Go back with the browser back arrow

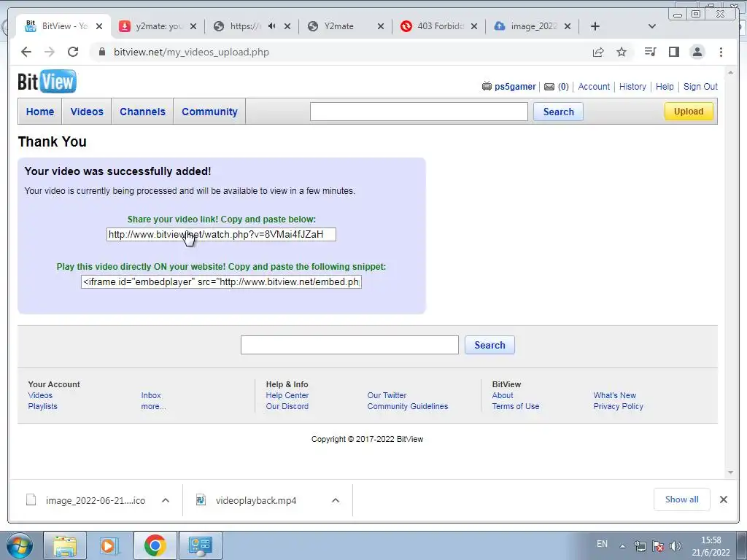[26, 52]
